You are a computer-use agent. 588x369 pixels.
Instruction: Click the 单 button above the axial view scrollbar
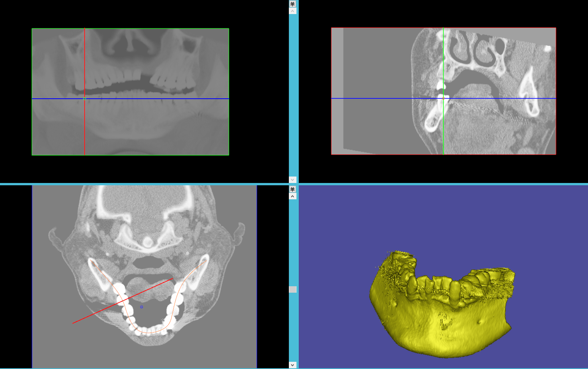(292, 189)
